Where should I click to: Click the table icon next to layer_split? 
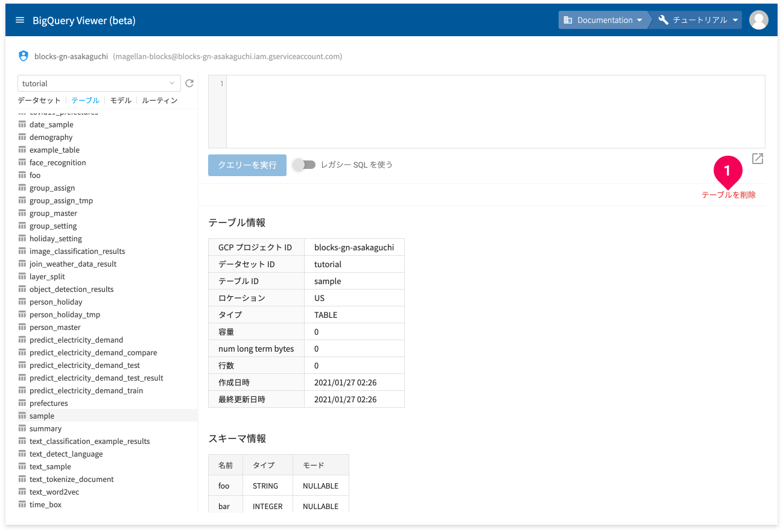click(22, 276)
